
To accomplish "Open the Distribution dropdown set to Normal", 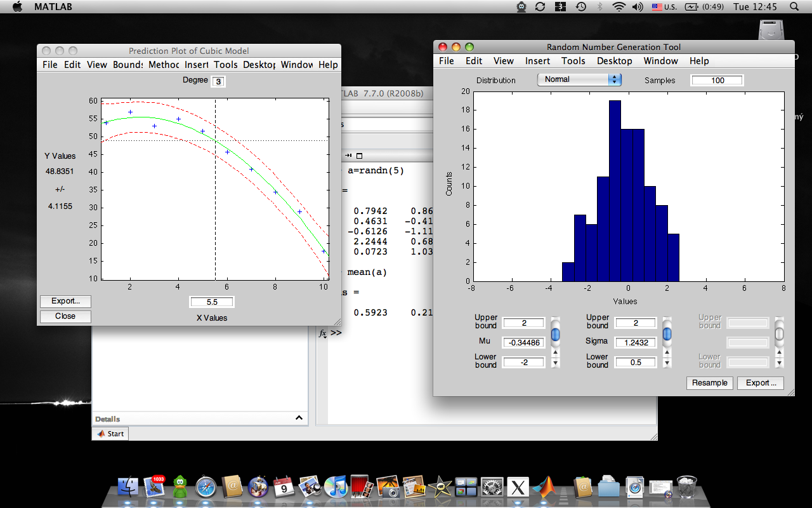I will tap(579, 79).
